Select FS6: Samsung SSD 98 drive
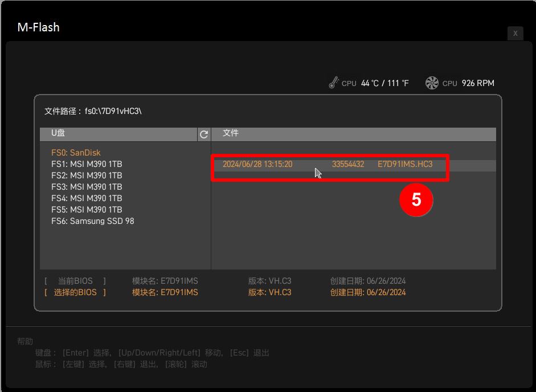 pos(93,221)
